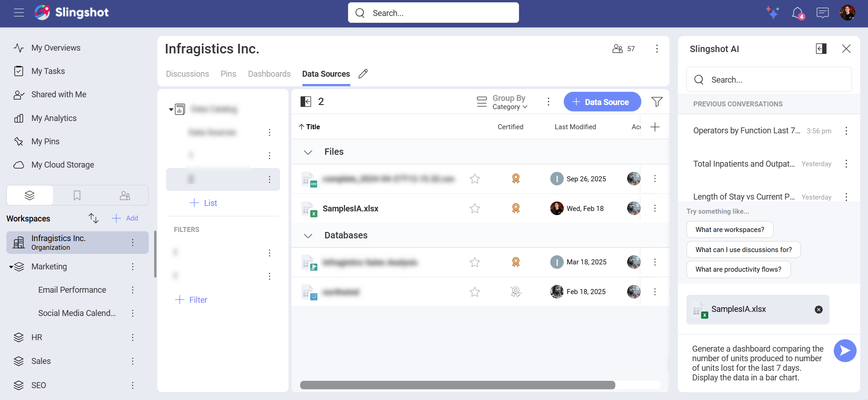The height and width of the screenshot is (400, 868).
Task: Open data sources toolbar overflow menu
Action: click(548, 102)
